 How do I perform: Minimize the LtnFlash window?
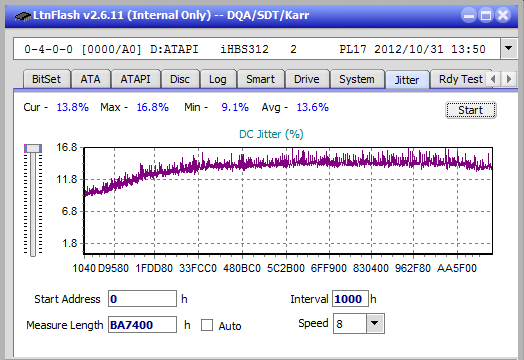click(469, 15)
